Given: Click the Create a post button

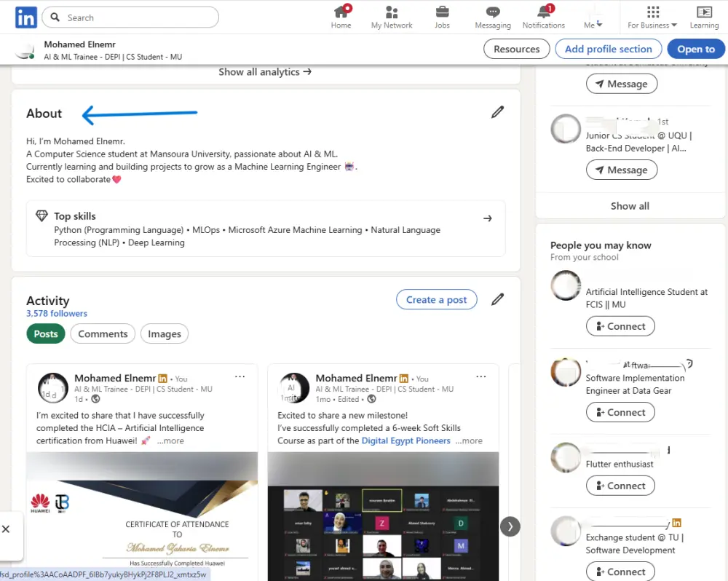Looking at the screenshot, I should point(436,299).
